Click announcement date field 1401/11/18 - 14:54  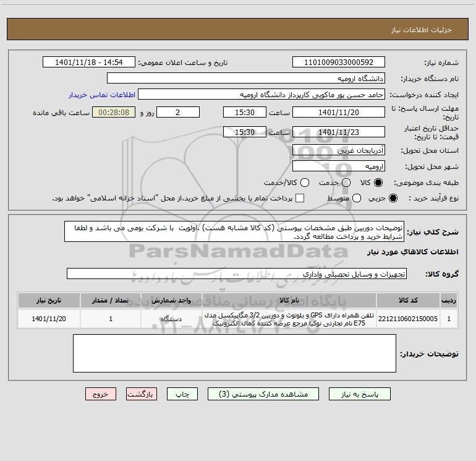(x=89, y=62)
